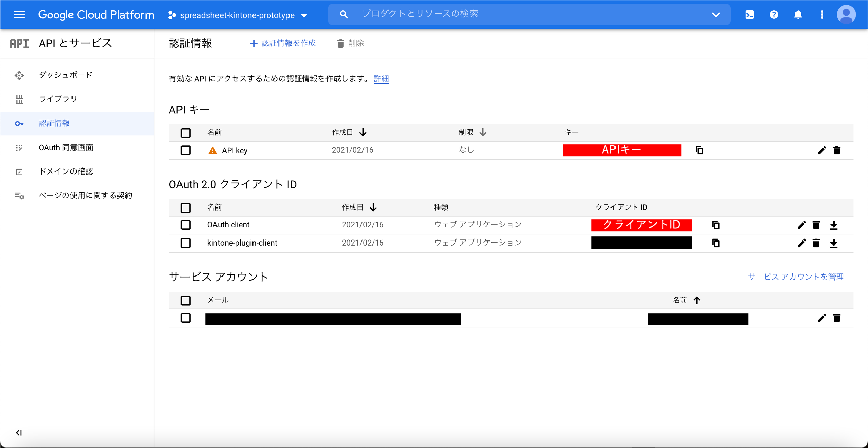Open OAuth 同意画面 in sidebar
The height and width of the screenshot is (448, 868).
tap(66, 147)
